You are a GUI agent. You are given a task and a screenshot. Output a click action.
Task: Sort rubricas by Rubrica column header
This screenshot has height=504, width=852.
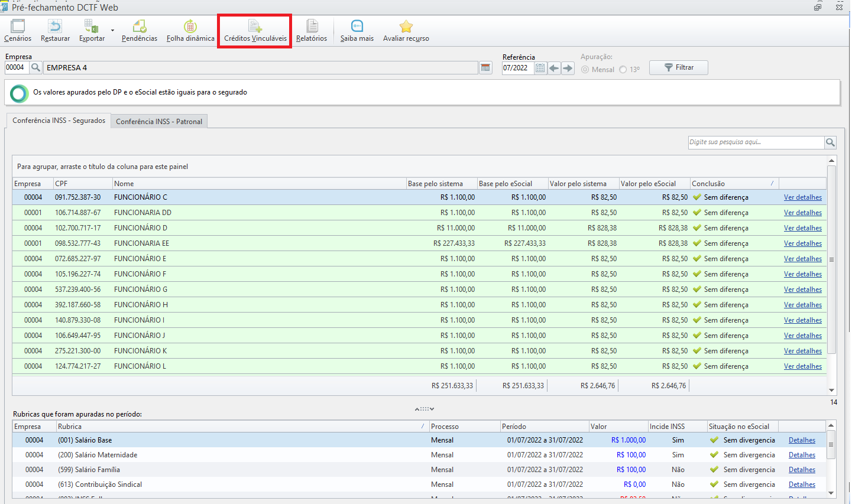pyautogui.click(x=242, y=426)
